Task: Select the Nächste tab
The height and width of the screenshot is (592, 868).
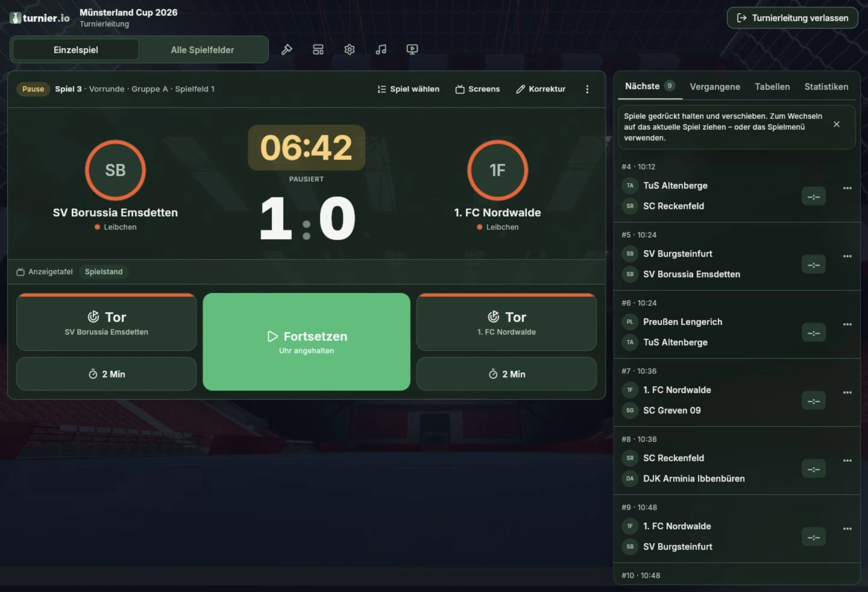Action: click(x=650, y=86)
